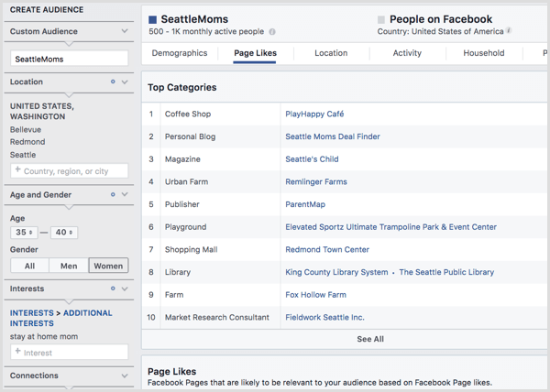
Task: Click the Interests section blue circle icon
Action: tap(113, 289)
